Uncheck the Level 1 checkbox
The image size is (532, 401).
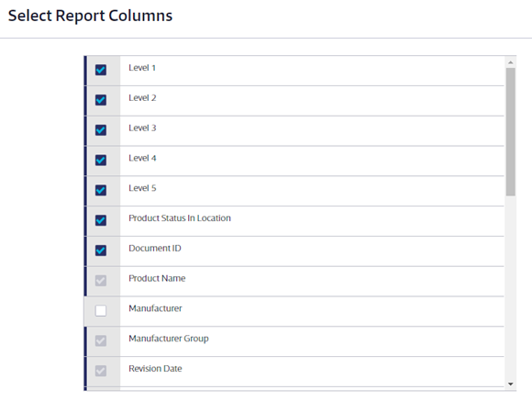101,70
